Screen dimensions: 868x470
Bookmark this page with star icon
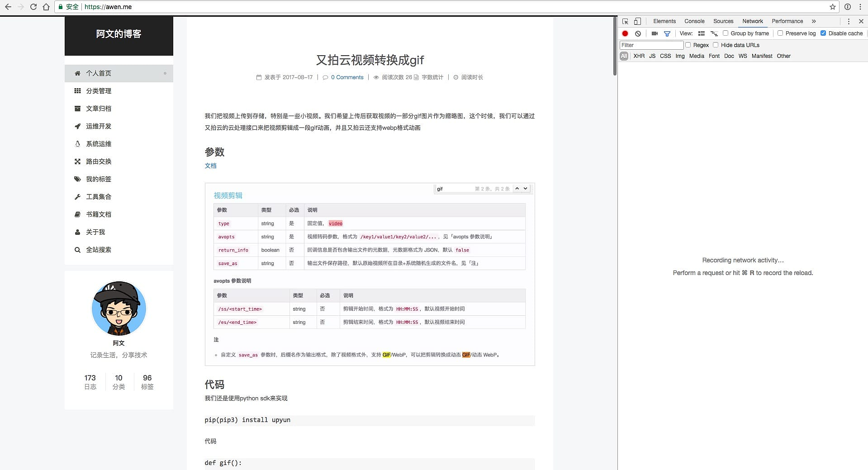832,7
